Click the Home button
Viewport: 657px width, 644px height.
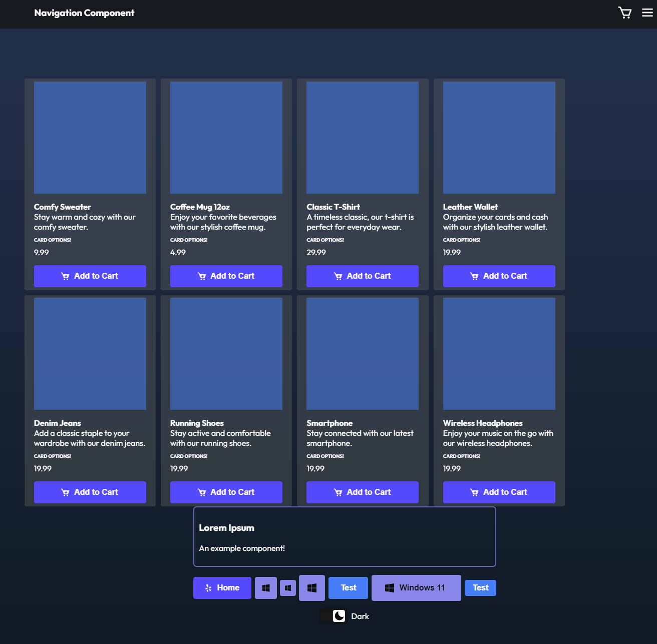point(222,587)
